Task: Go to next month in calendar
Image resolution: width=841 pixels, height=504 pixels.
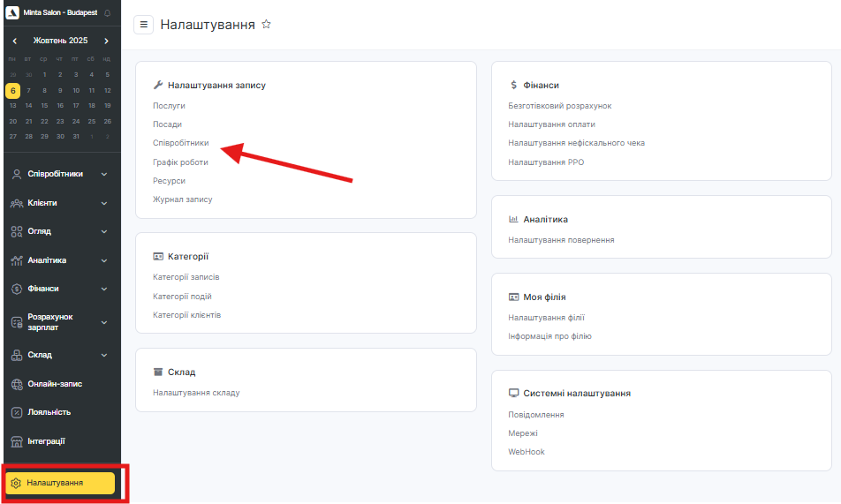Action: tap(107, 41)
